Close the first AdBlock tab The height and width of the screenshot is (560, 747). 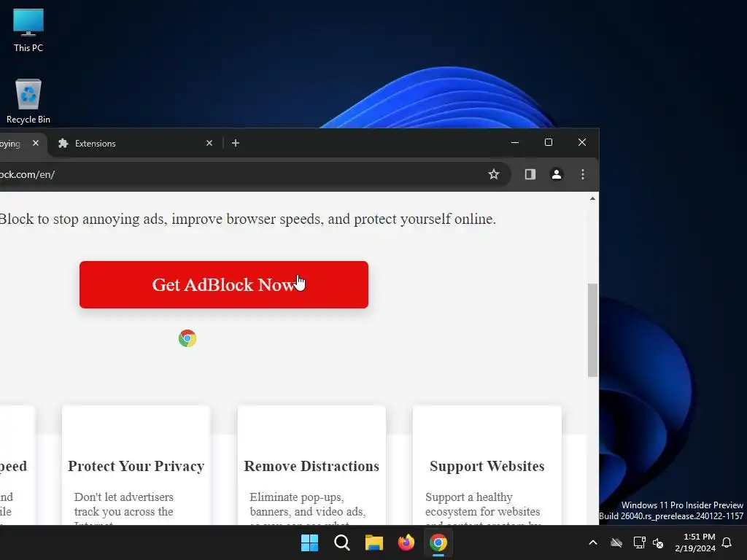(36, 143)
